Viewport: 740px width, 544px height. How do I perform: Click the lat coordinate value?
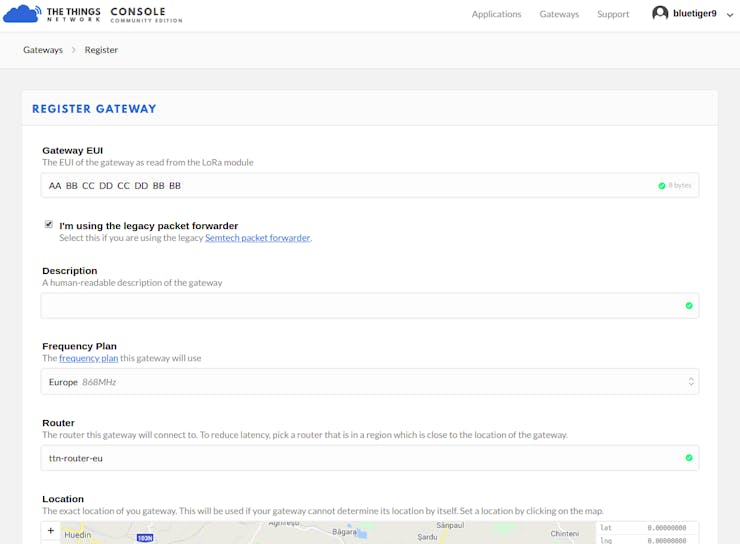(x=666, y=528)
